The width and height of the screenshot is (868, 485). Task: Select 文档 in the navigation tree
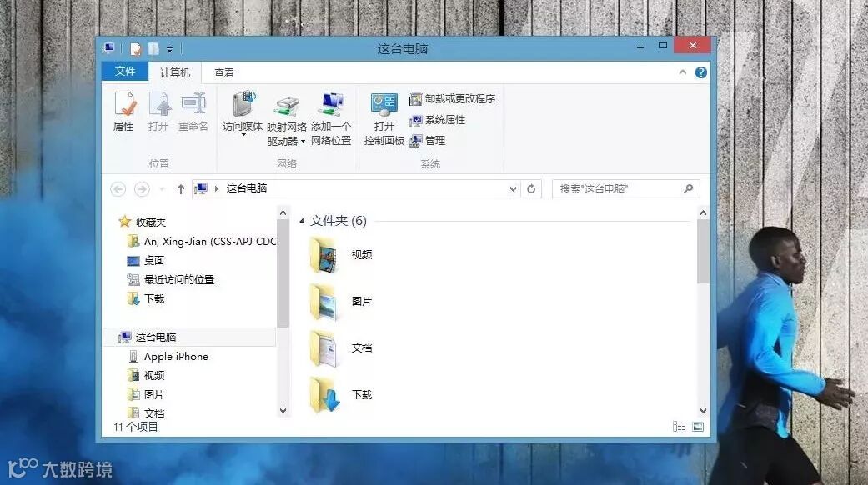click(146, 412)
